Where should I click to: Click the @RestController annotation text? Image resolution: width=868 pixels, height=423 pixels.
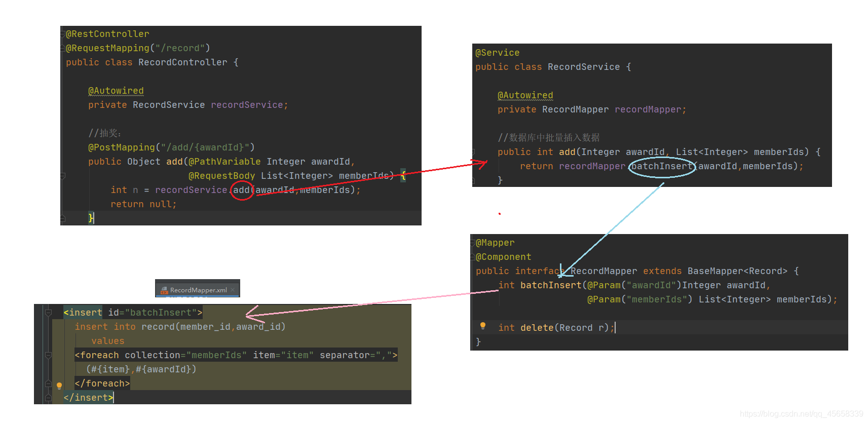click(x=107, y=34)
